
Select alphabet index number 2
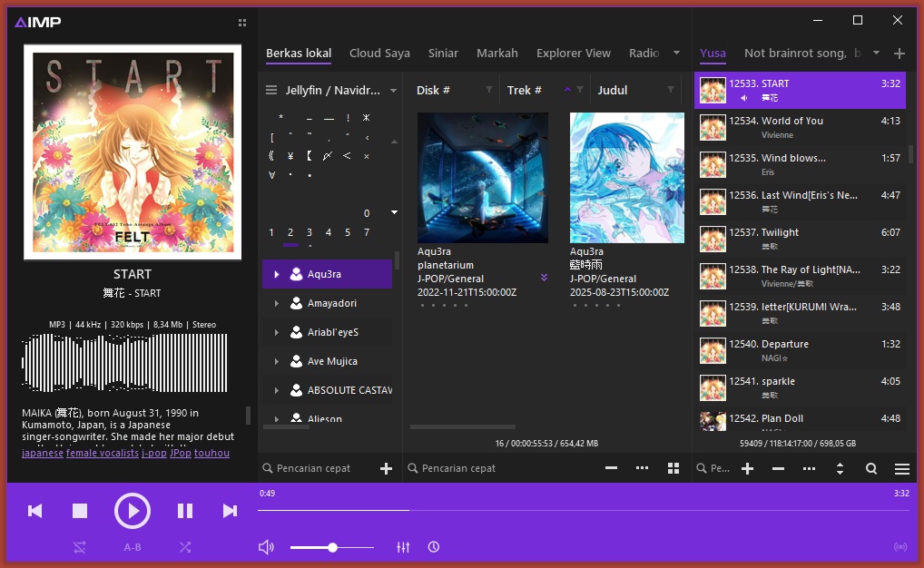point(290,232)
